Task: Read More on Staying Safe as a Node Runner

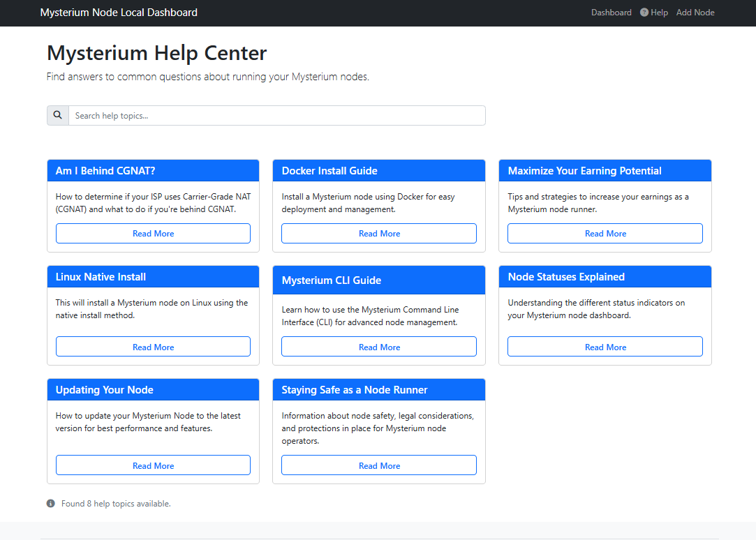Action: (379, 465)
